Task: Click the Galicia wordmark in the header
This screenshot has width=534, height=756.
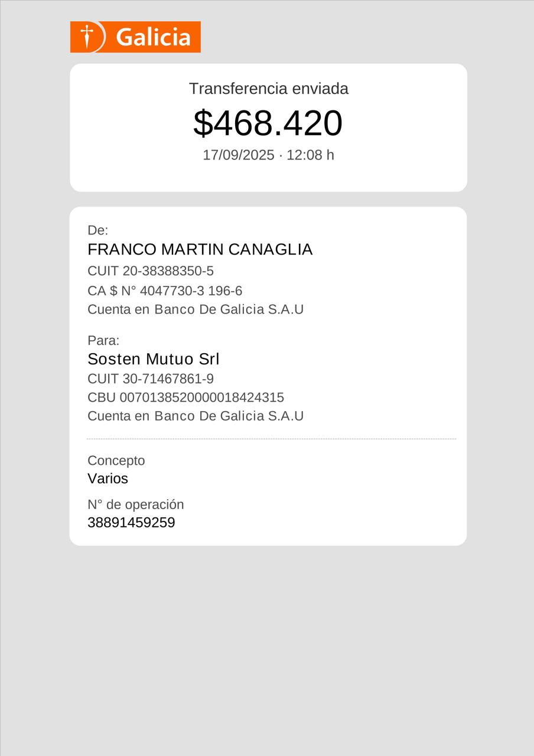Action: point(153,37)
